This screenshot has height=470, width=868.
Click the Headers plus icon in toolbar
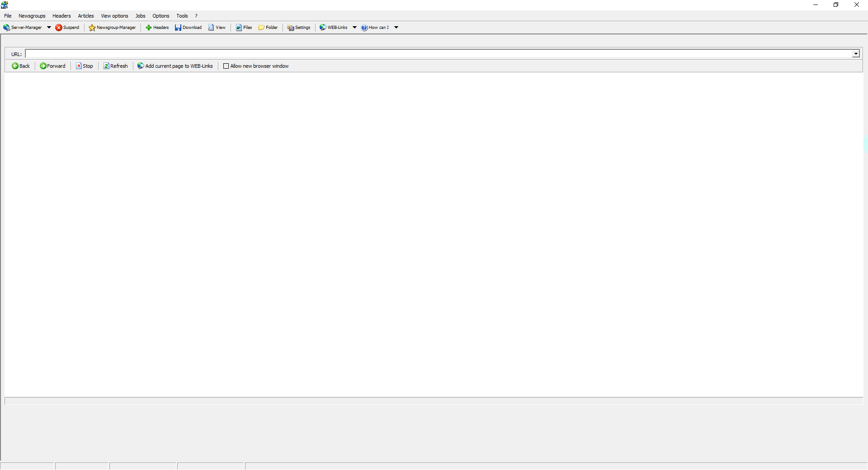click(x=148, y=28)
